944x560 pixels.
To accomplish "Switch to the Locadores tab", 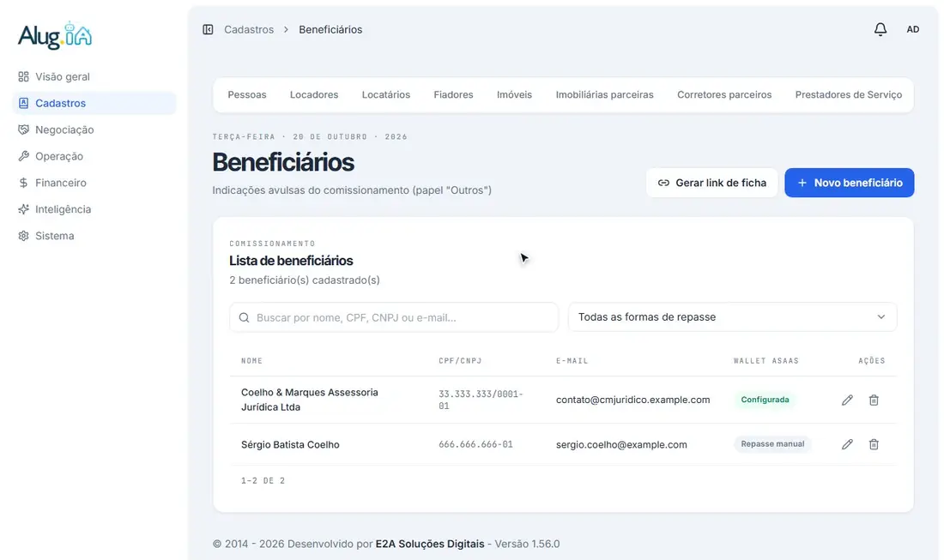I will click(313, 94).
